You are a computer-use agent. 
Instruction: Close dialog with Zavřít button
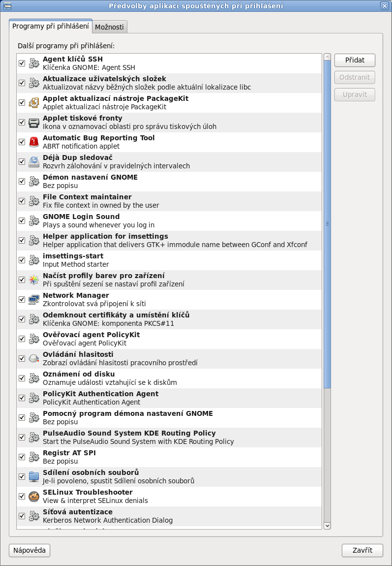click(362, 550)
